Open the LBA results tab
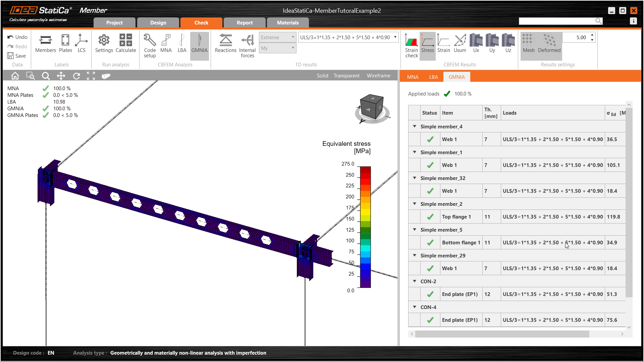This screenshot has width=644, height=362. 433,77
